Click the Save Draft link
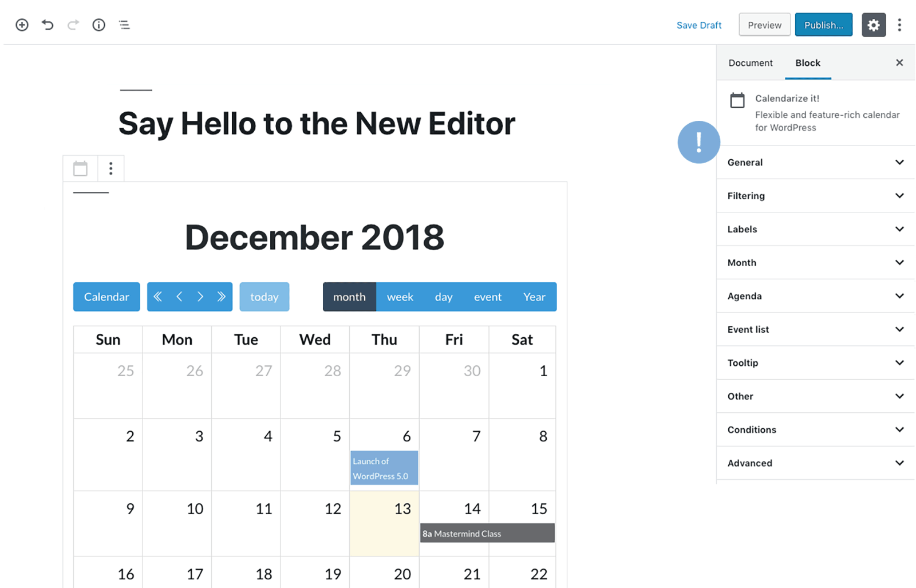 (x=698, y=25)
